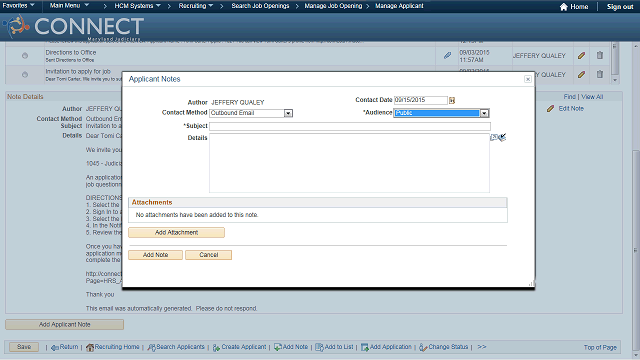Click the Add to List icon
This screenshot has height=360, width=640.
319,347
